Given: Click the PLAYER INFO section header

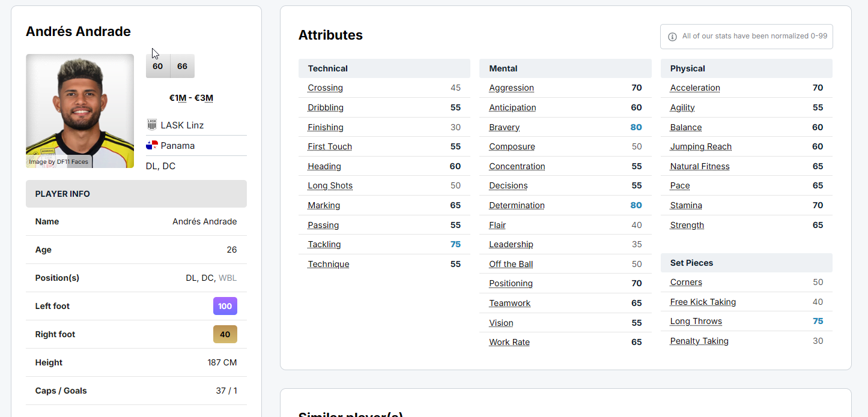Looking at the screenshot, I should click(62, 194).
